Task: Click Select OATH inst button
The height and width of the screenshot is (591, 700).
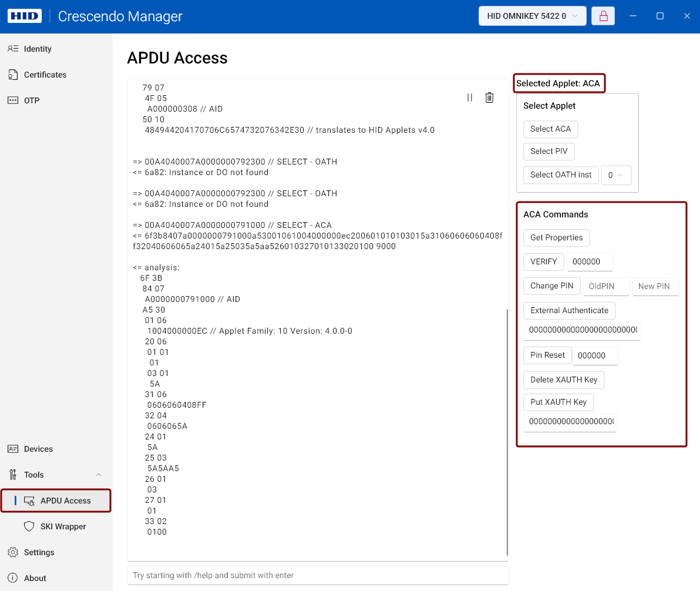Action: point(561,175)
